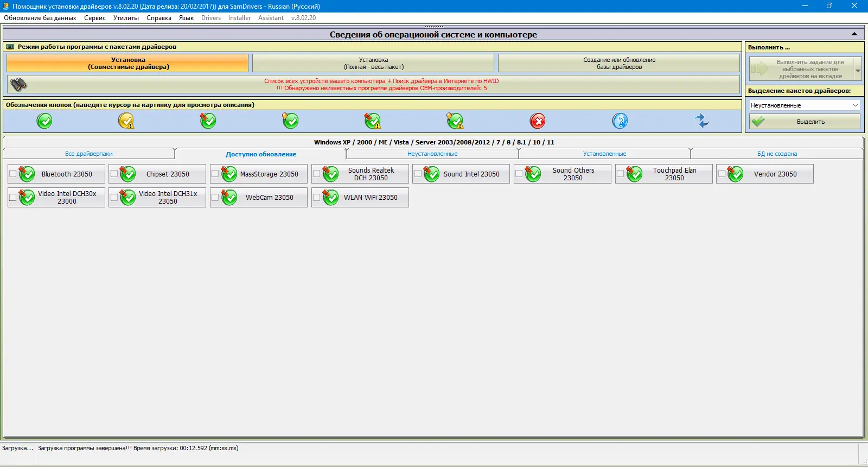The width and height of the screenshot is (868, 467).
Task: Expand the Выполнить задание button dropdown arrow
Action: click(858, 70)
